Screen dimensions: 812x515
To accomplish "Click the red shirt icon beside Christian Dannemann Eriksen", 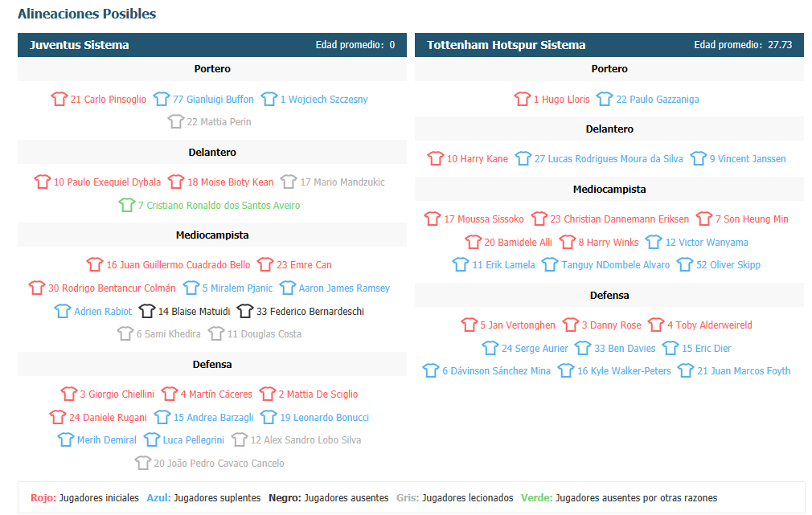I will pyautogui.click(x=539, y=219).
